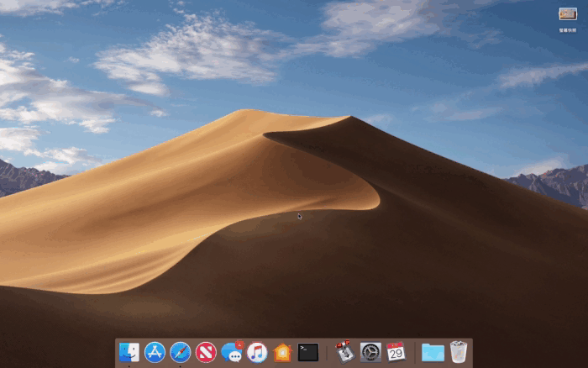
Task: Launch the App Store from the Dock
Action: click(155, 352)
